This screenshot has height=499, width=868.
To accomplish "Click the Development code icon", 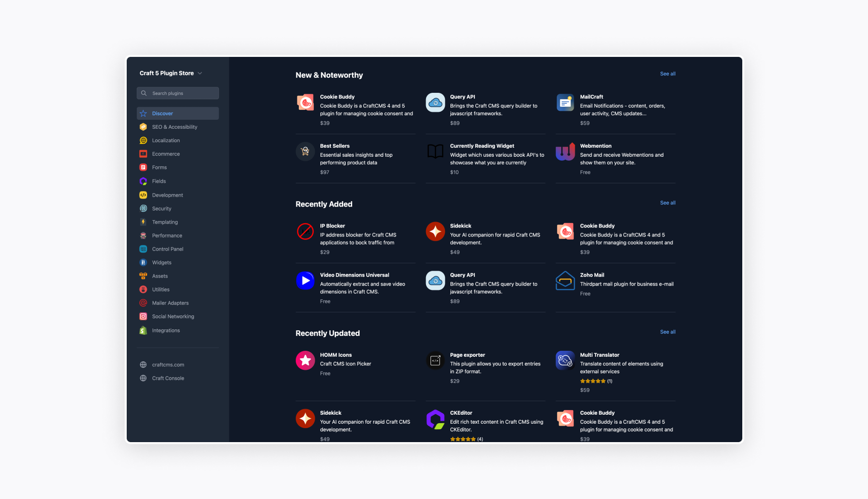I will click(x=143, y=195).
